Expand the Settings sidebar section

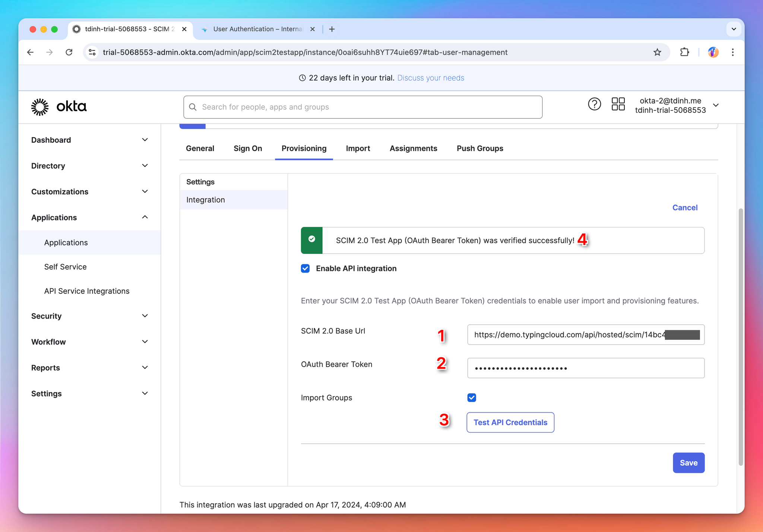(89, 394)
